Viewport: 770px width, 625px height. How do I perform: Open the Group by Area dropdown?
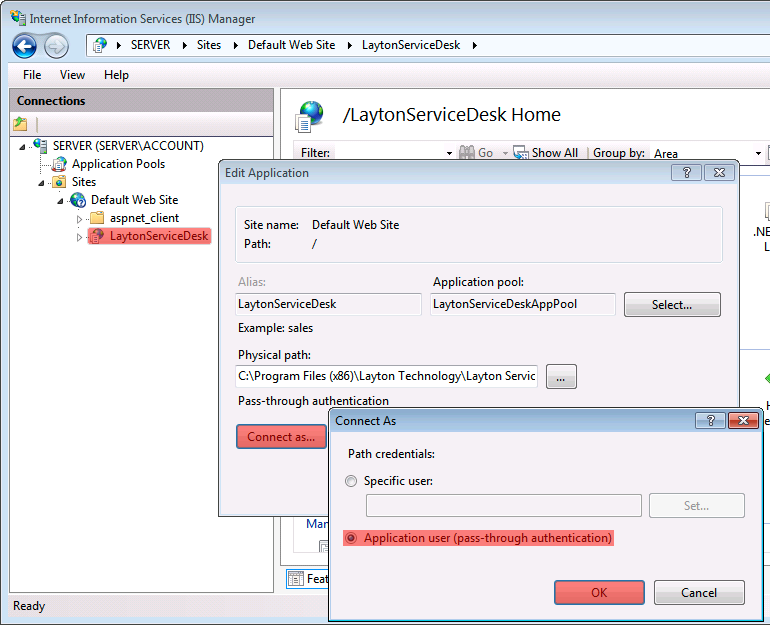758,154
